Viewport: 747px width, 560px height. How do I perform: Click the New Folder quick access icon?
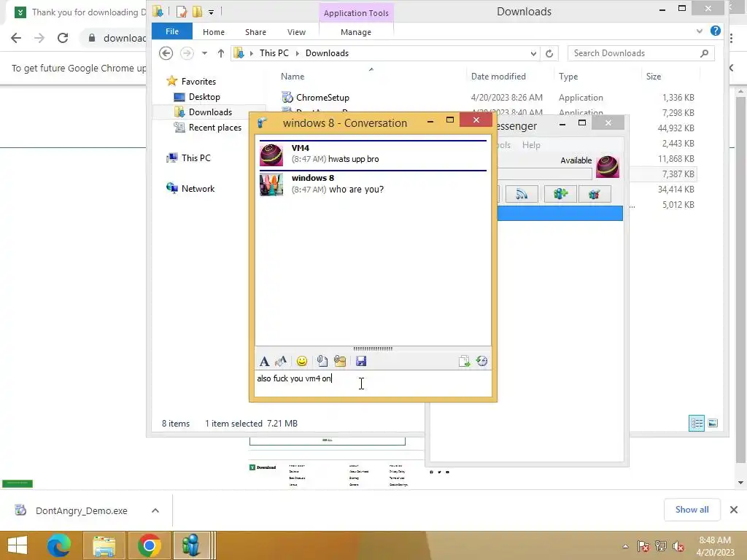(197, 12)
